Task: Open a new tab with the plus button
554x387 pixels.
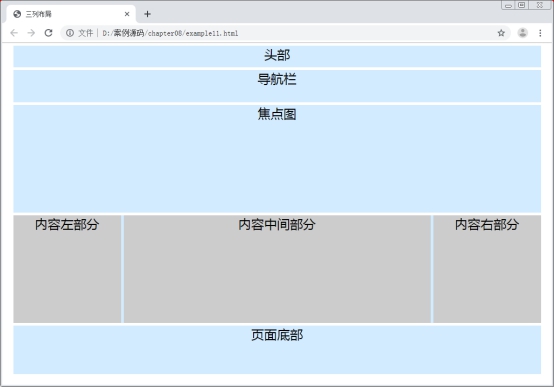Action: (147, 14)
